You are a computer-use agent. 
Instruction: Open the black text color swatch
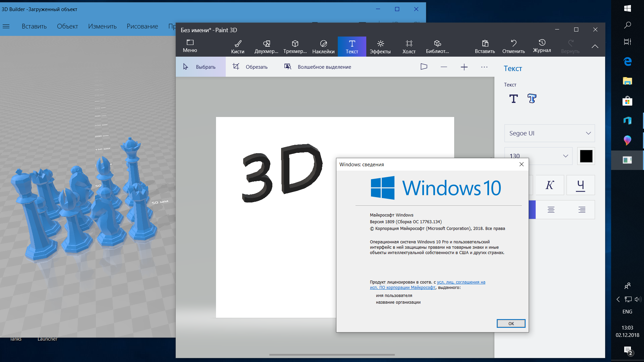(586, 156)
